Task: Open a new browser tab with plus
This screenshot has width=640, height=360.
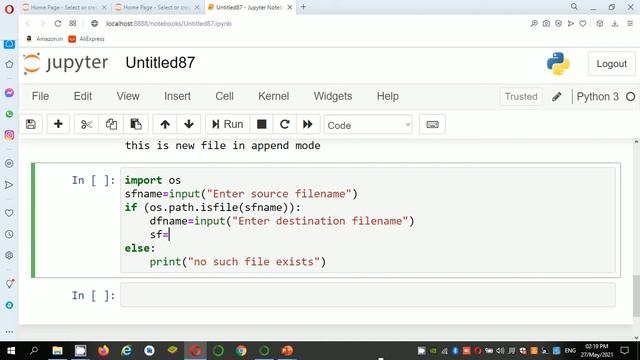Action: tap(303, 7)
